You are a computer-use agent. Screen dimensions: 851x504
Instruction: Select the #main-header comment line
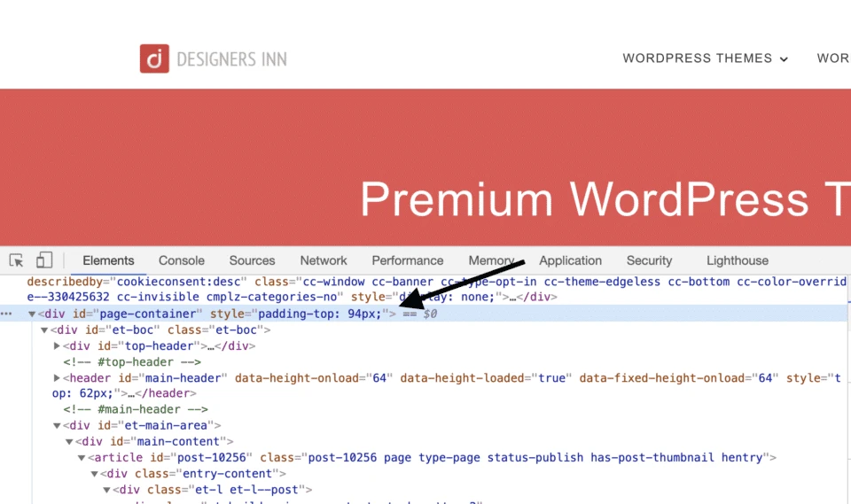point(135,409)
